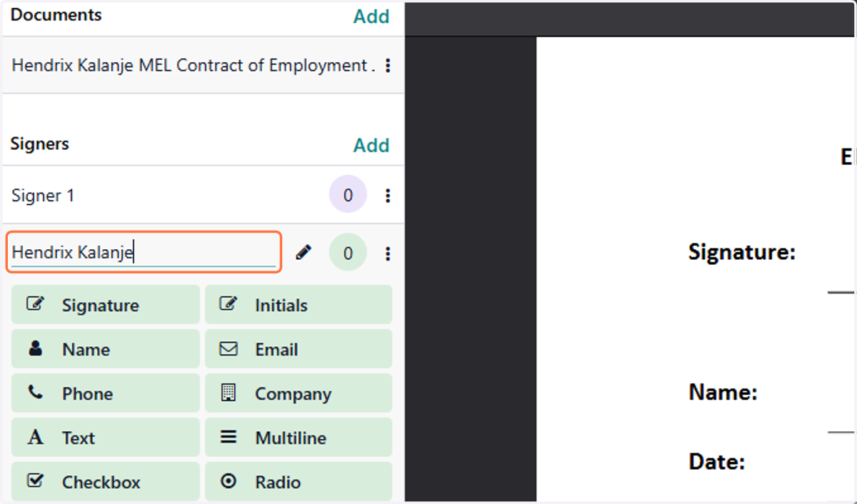Click the green field count badge for Hendrix Kalanje
Image resolution: width=857 pixels, height=504 pixels.
348,253
